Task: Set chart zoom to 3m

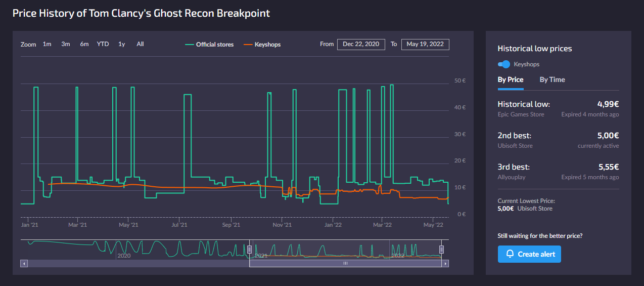Action: click(x=66, y=44)
